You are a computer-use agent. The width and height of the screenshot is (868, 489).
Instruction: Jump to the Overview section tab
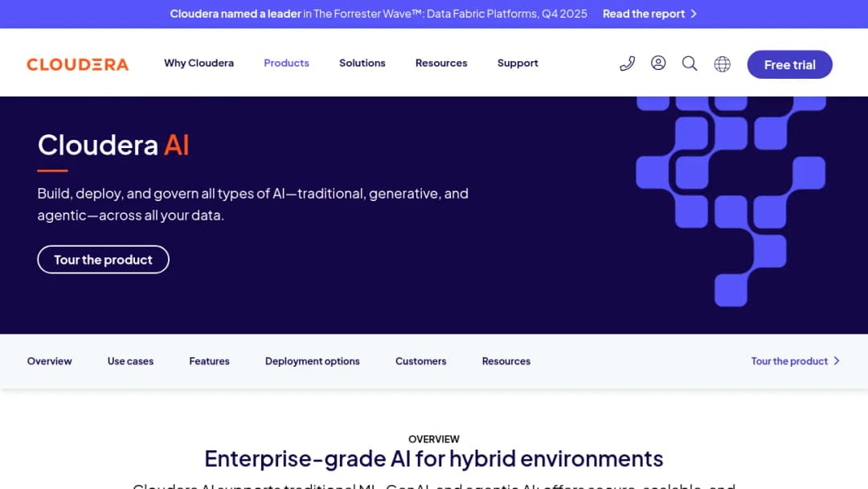[49, 361]
